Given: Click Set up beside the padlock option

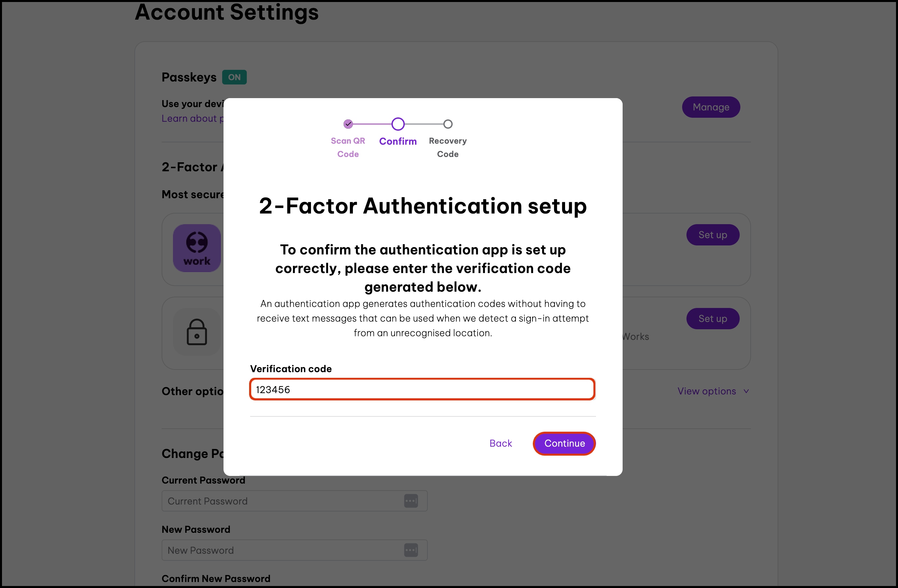Looking at the screenshot, I should pyautogui.click(x=712, y=319).
